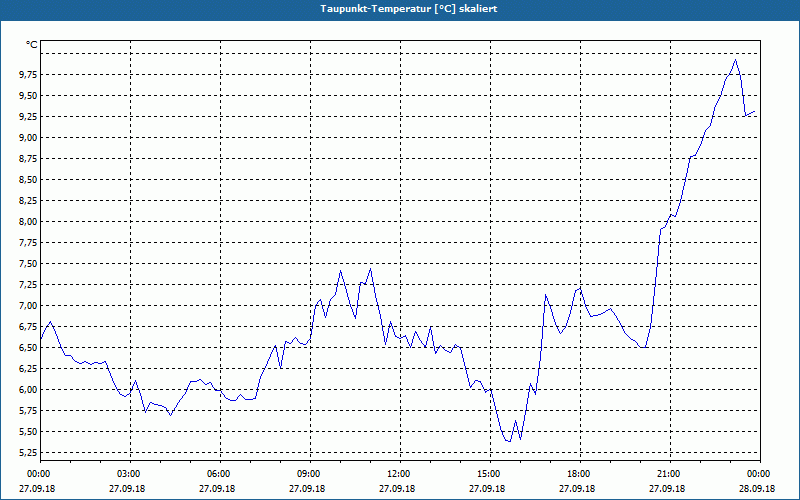Click the '27.09.18' date beneath '12:00'

pos(397,488)
